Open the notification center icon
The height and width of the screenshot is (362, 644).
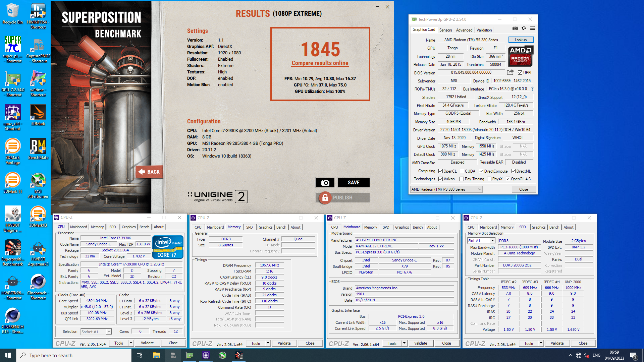coord(634,355)
